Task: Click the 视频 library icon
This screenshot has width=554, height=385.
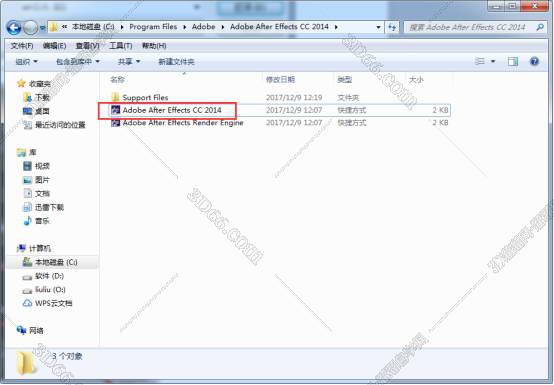Action: coord(27,166)
